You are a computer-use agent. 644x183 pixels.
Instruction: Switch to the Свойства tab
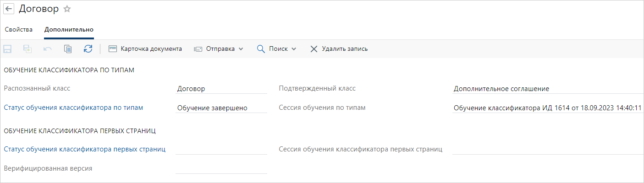[x=19, y=30]
